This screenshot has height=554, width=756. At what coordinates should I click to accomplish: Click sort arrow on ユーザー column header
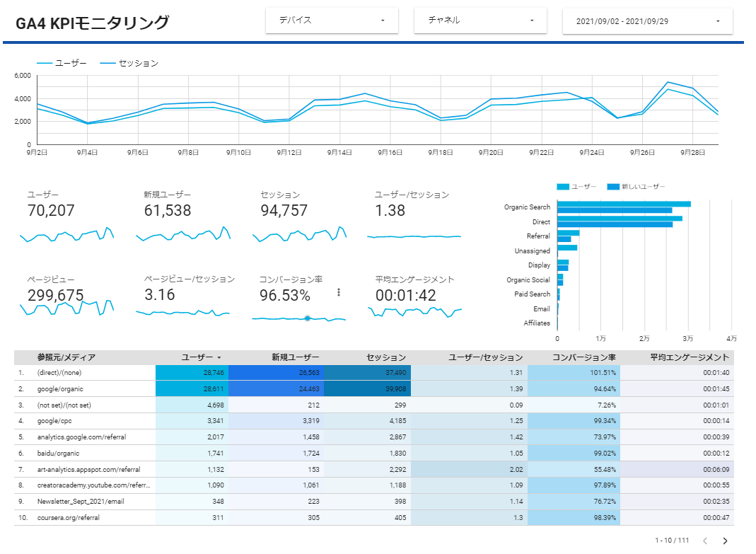click(x=219, y=358)
